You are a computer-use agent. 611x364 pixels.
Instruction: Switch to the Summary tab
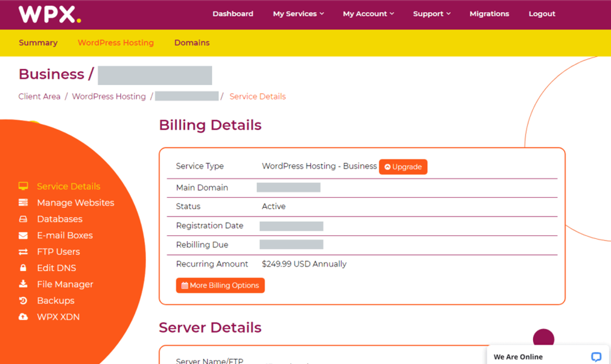click(38, 43)
